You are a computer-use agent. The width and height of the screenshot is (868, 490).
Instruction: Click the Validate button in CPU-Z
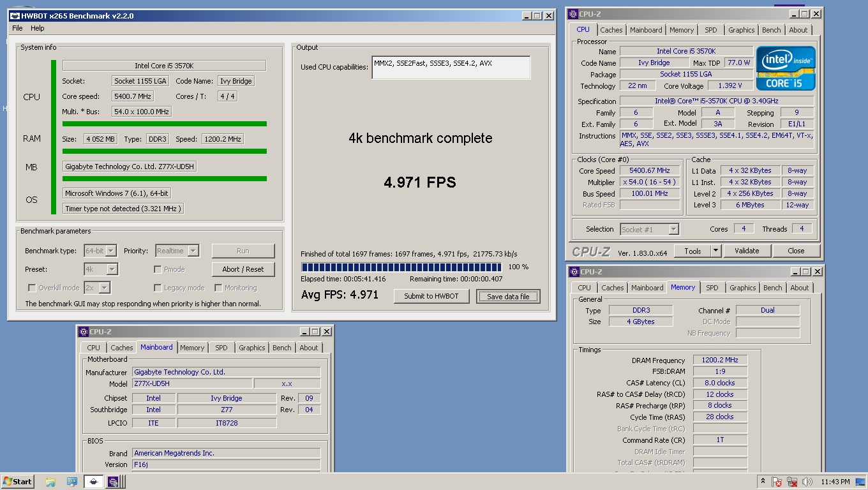[x=747, y=251]
